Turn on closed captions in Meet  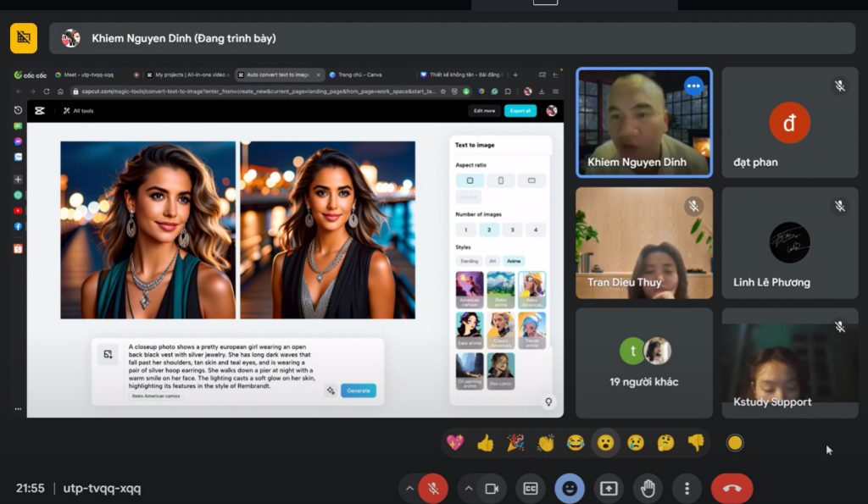(531, 488)
